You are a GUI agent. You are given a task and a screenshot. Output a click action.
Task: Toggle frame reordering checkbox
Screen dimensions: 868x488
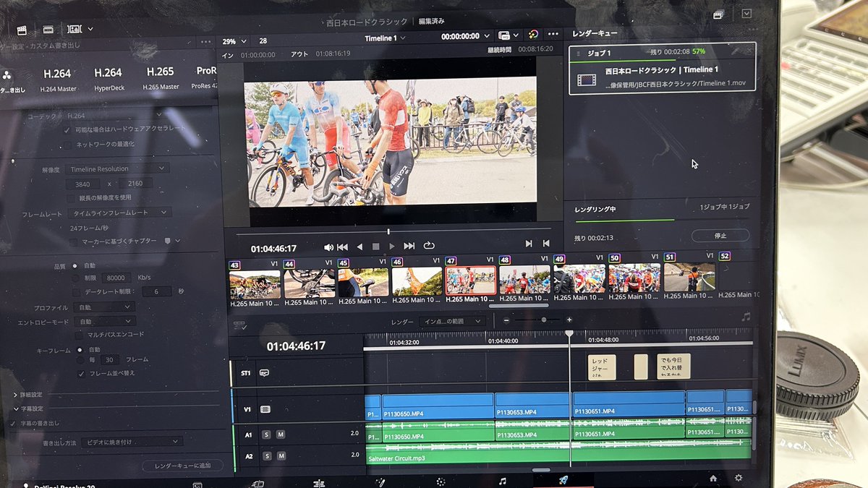pyautogui.click(x=81, y=374)
